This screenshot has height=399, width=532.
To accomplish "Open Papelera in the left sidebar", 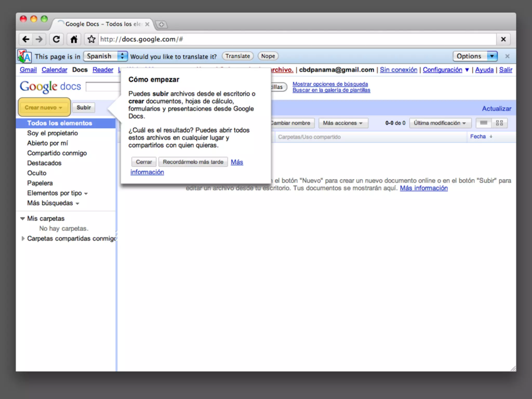I will (40, 183).
